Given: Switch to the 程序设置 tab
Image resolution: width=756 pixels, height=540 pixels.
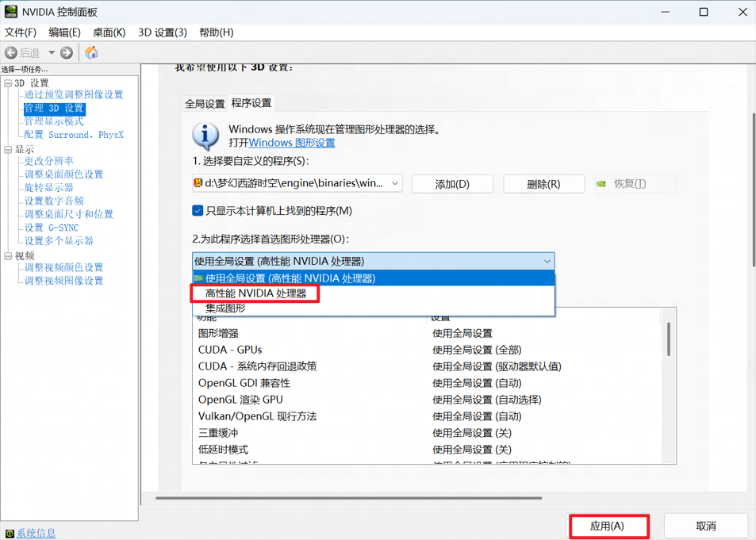Looking at the screenshot, I should 251,103.
